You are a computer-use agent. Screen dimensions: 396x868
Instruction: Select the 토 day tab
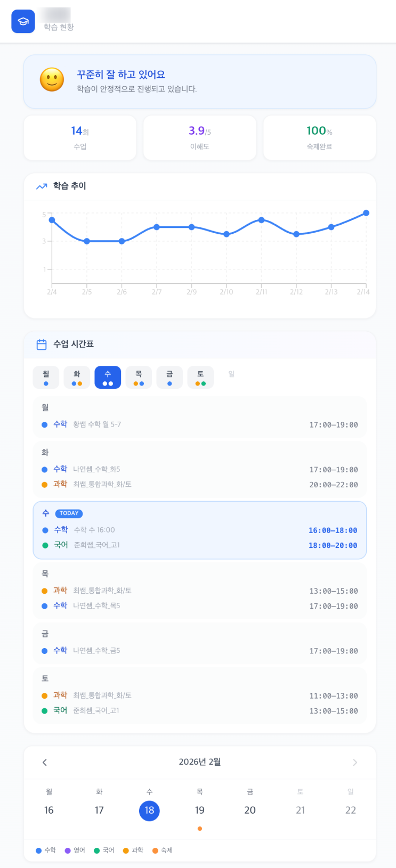point(200,377)
